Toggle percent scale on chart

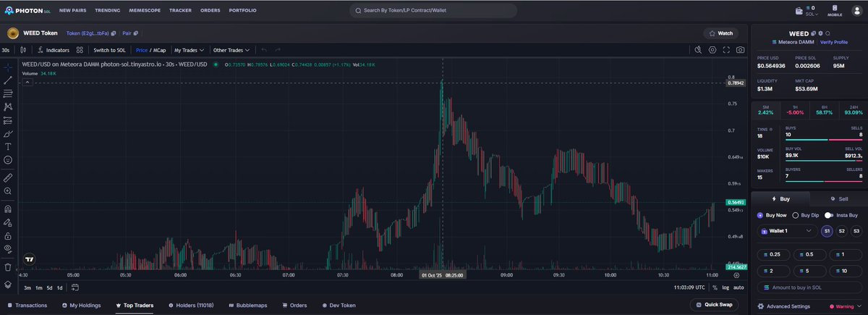coord(715,287)
